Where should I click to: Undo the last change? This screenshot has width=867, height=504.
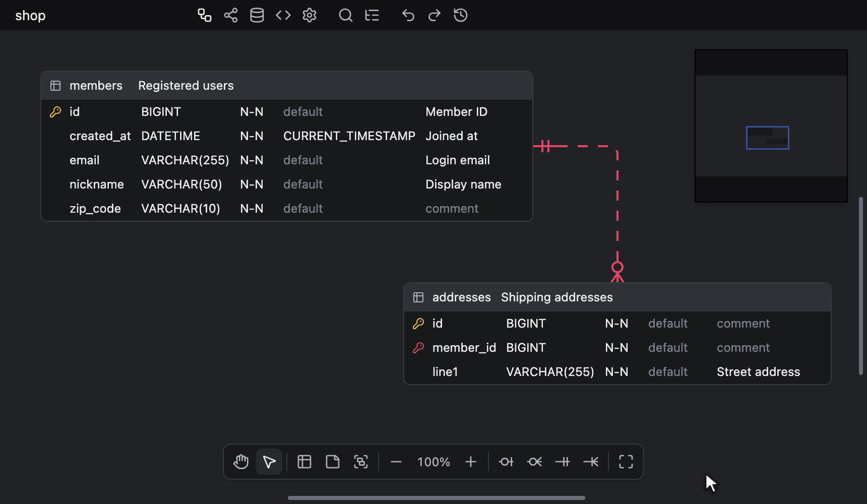408,15
